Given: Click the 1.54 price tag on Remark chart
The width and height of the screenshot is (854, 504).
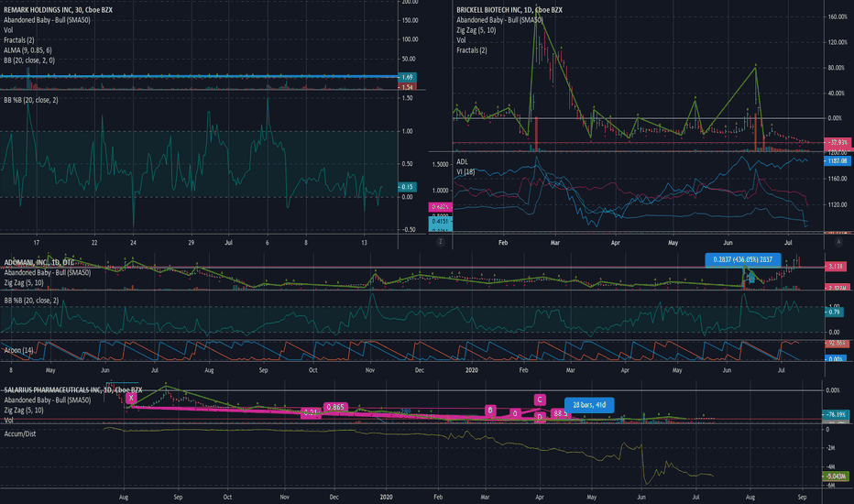Looking at the screenshot, I should click(408, 87).
